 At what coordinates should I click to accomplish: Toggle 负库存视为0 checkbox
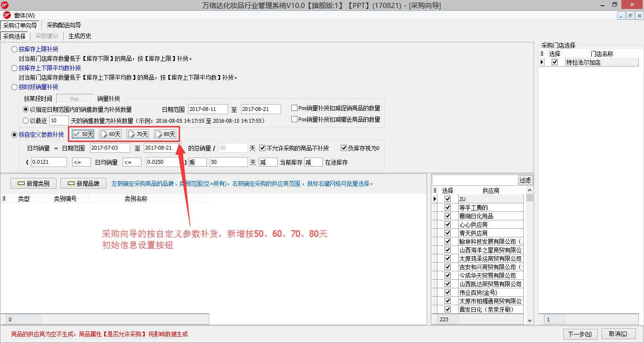(344, 148)
